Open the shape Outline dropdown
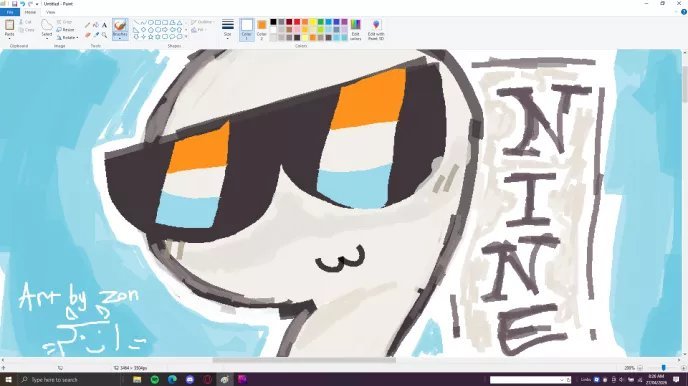688x386 pixels. point(202,22)
